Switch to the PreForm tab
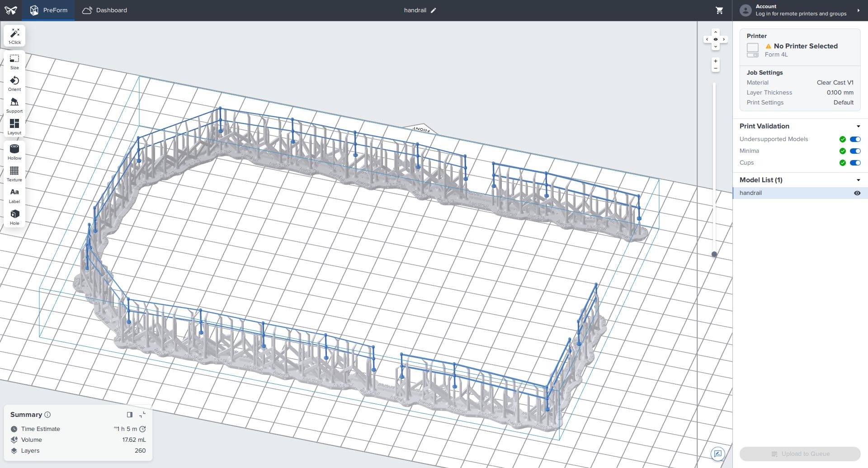The image size is (868, 468). tap(49, 10)
